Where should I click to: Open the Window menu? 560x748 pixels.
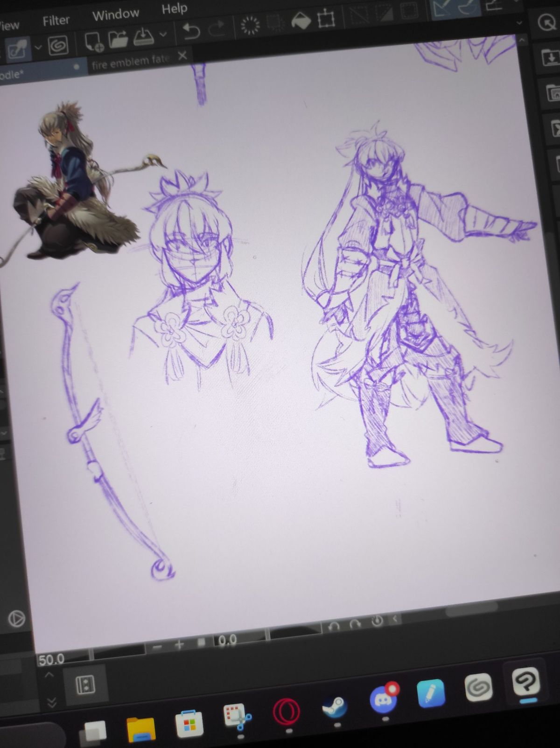click(115, 14)
